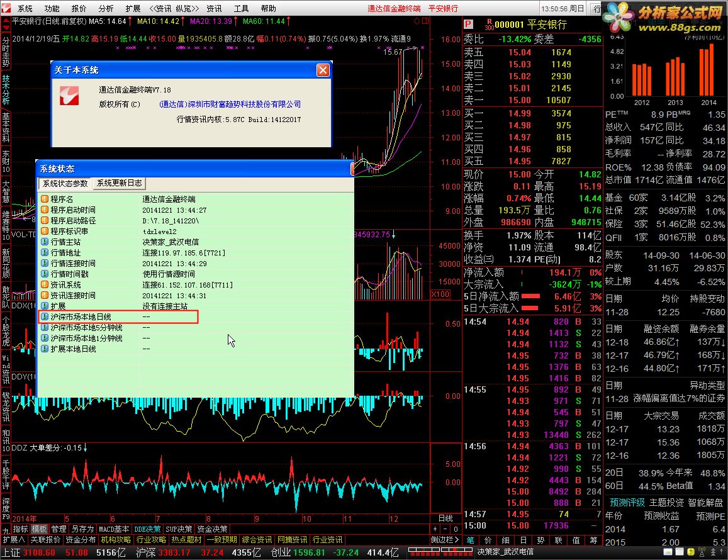This screenshot has height=560, width=728.
Task: Click the 另存为 button below the chart
Action: pyautogui.click(x=82, y=529)
